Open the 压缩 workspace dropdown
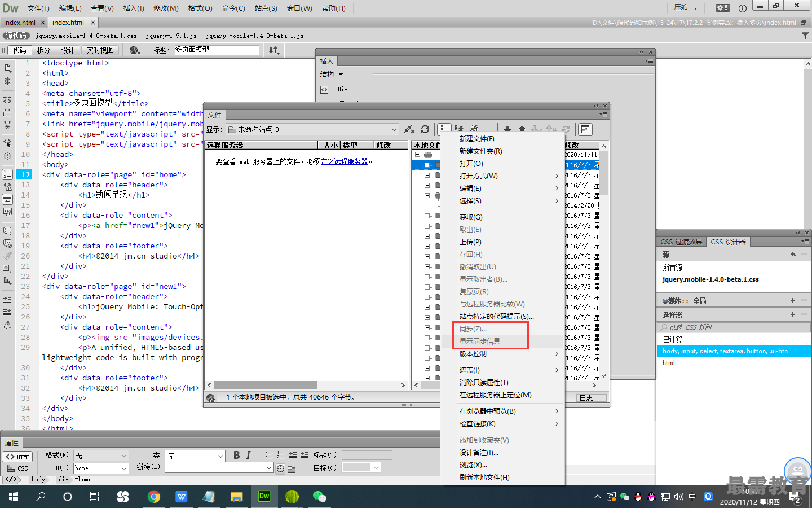This screenshot has width=812, height=508. pyautogui.click(x=685, y=8)
